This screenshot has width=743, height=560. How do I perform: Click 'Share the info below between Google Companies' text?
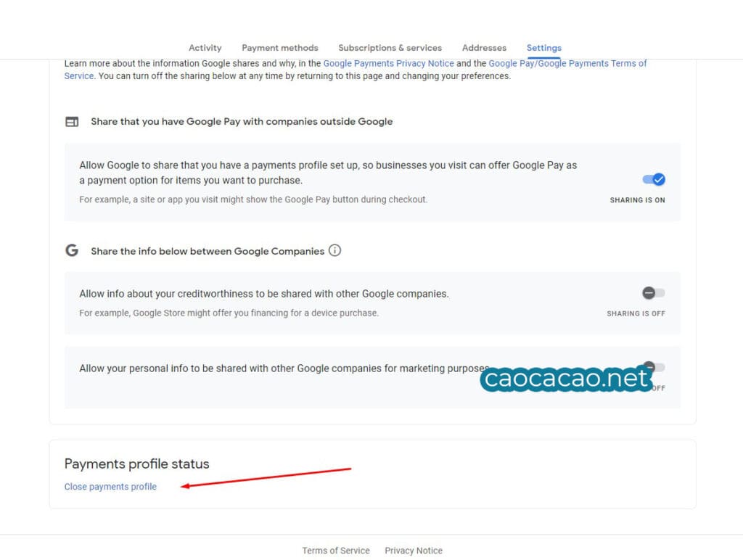[x=208, y=251]
